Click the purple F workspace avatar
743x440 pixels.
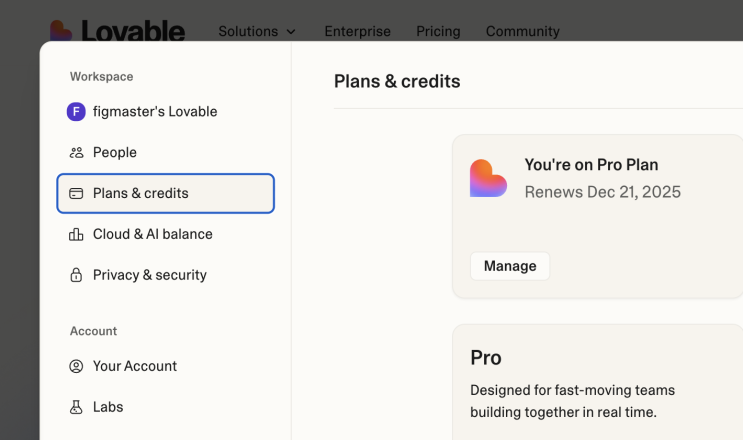[x=76, y=112]
